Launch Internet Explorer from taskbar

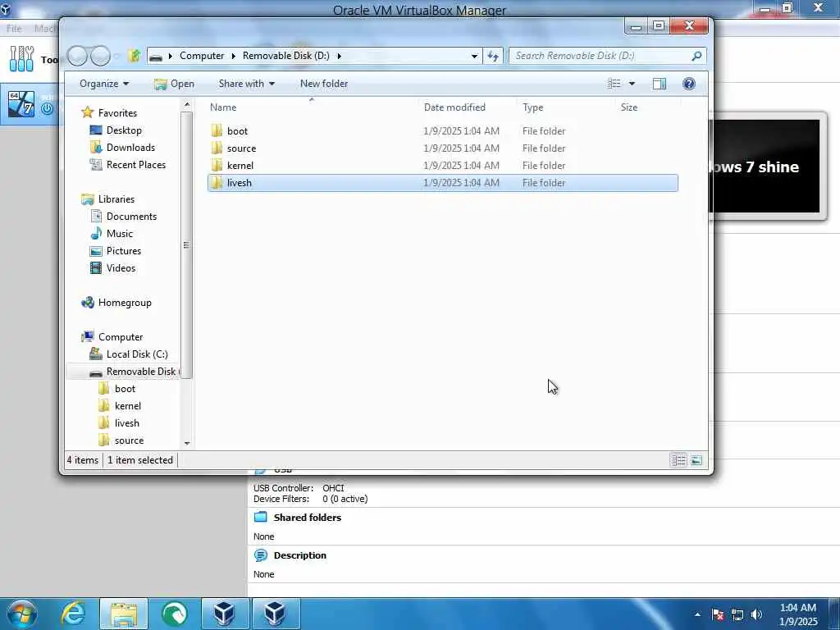(73, 614)
